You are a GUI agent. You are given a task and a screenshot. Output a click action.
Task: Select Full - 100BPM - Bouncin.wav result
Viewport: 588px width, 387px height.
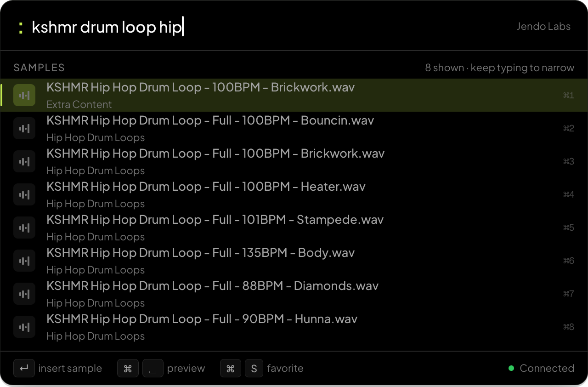[x=294, y=128]
